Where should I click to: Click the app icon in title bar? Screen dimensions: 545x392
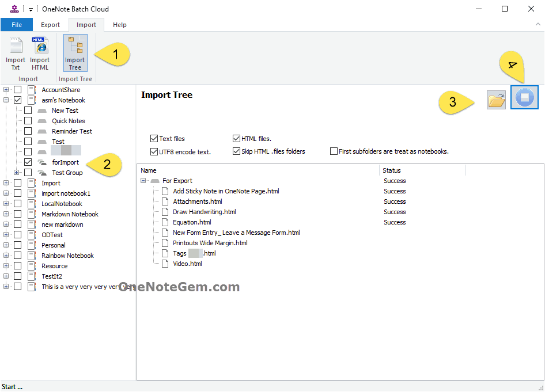coord(14,9)
